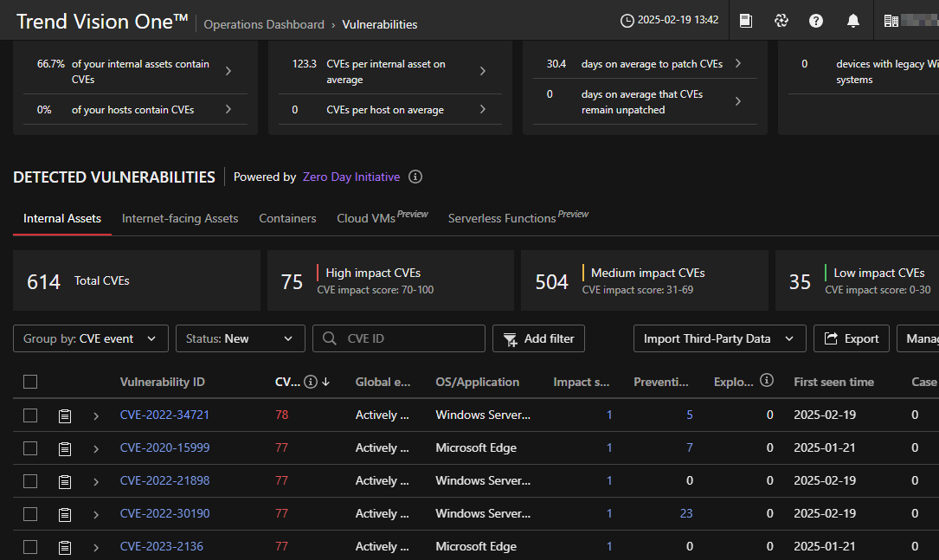This screenshot has width=939, height=560.
Task: Open the notifications bell icon
Action: point(853,21)
